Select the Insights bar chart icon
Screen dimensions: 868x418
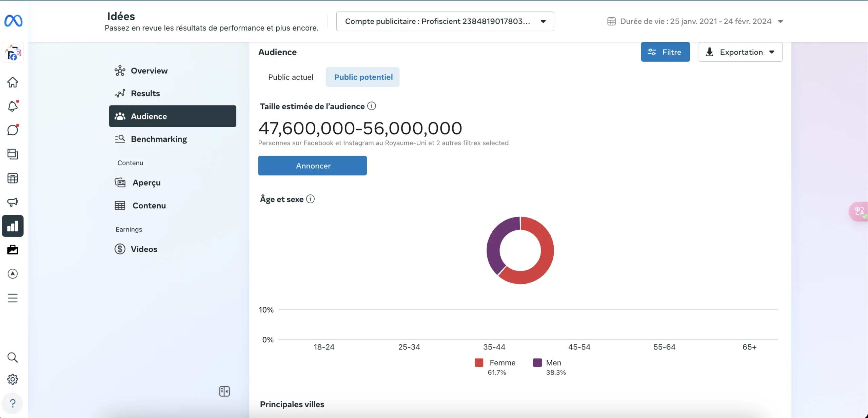point(13,226)
